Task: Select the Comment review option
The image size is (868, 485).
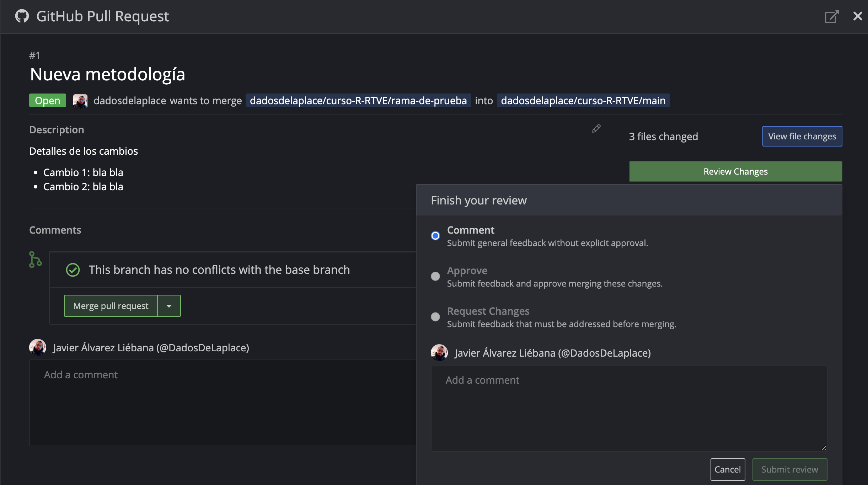Action: pyautogui.click(x=435, y=236)
